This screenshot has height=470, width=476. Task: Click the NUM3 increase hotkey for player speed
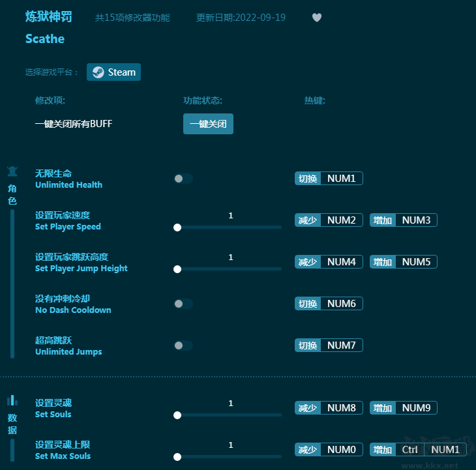[404, 220]
